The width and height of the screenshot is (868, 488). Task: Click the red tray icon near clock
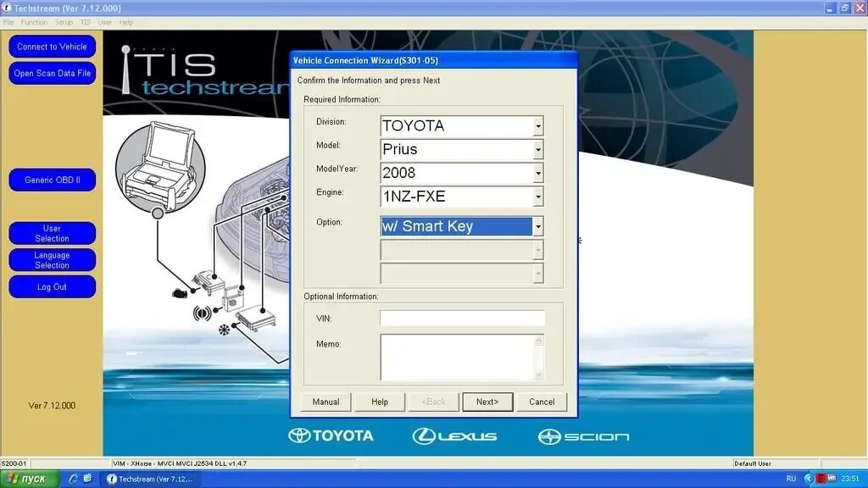[821, 479]
